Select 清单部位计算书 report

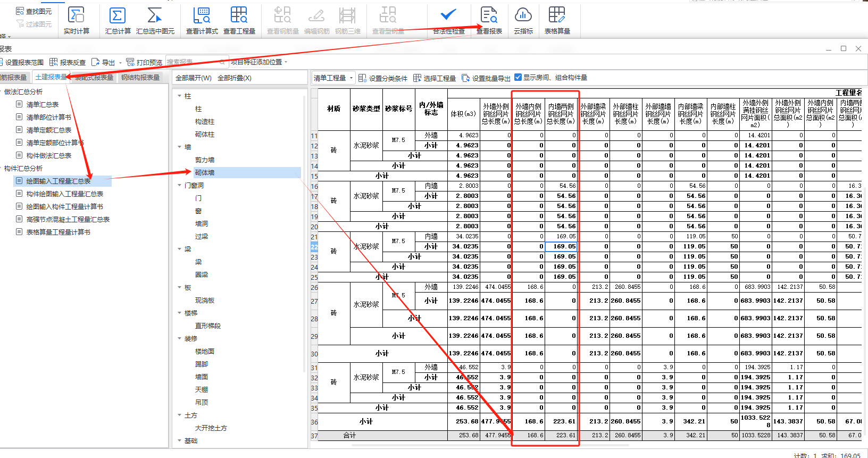pyautogui.click(x=48, y=118)
